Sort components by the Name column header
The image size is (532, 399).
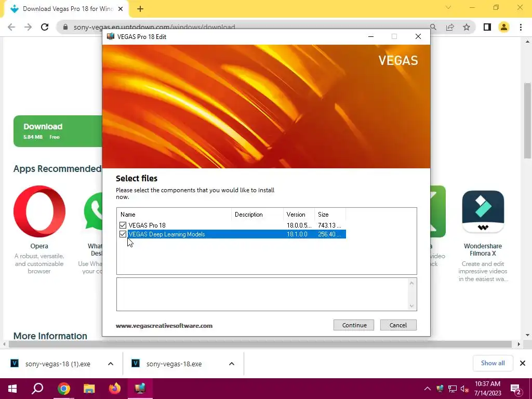[175, 215]
